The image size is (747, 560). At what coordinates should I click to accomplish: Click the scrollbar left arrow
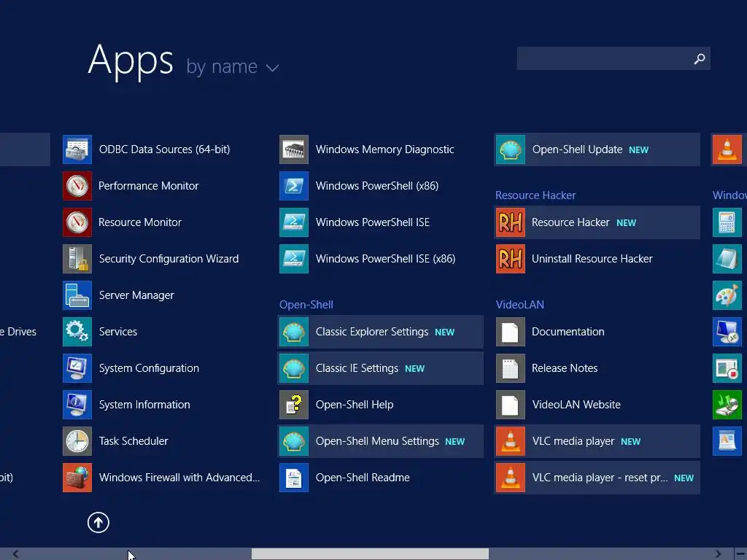point(16,554)
